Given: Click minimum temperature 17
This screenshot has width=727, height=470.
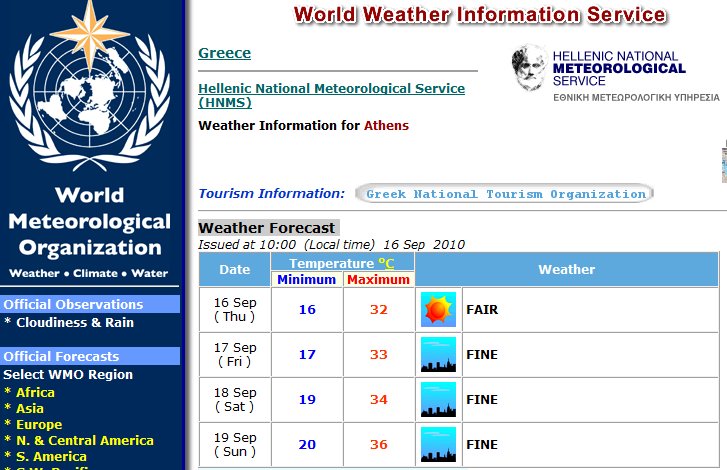Looking at the screenshot, I should tap(307, 355).
